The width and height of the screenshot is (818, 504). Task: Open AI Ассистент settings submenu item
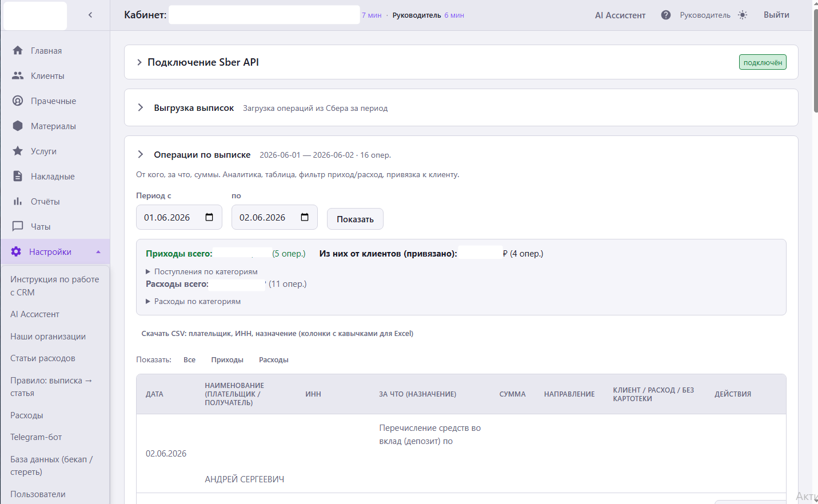pyautogui.click(x=35, y=314)
